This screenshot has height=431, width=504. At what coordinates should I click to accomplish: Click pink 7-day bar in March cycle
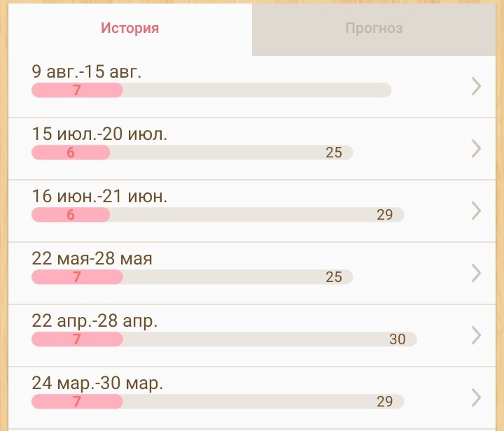pos(77,402)
